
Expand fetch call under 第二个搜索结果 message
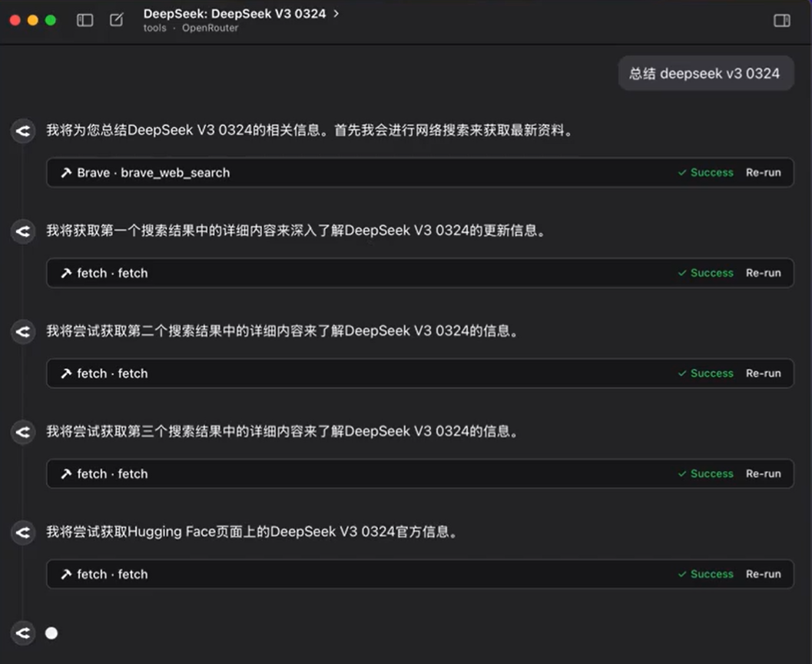420,373
